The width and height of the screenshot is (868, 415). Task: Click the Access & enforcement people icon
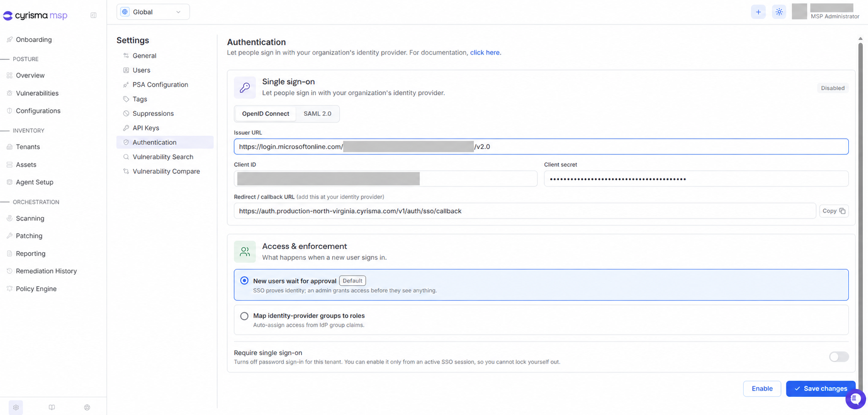[245, 252]
